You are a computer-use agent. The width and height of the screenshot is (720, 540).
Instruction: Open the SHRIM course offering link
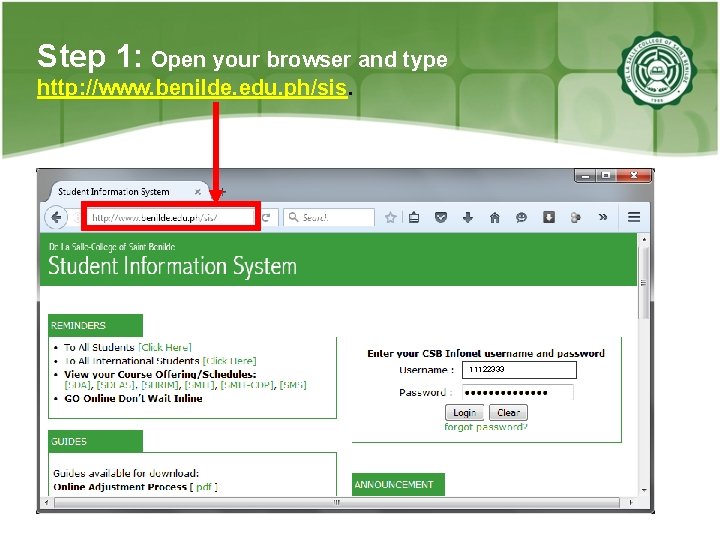pyautogui.click(x=160, y=385)
